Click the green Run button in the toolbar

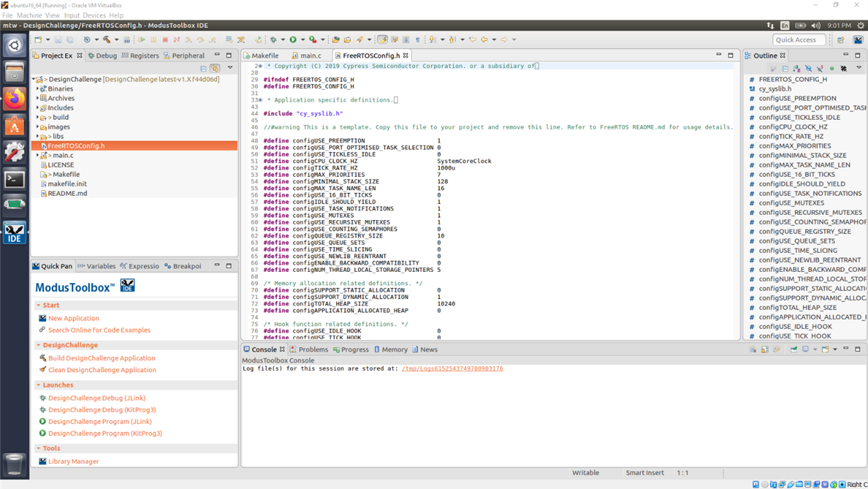[292, 40]
